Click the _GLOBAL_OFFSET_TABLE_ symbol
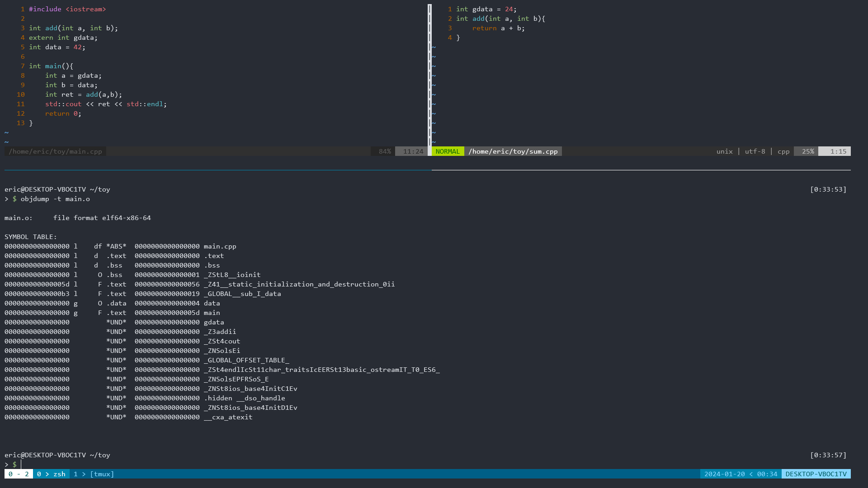 [x=246, y=360]
